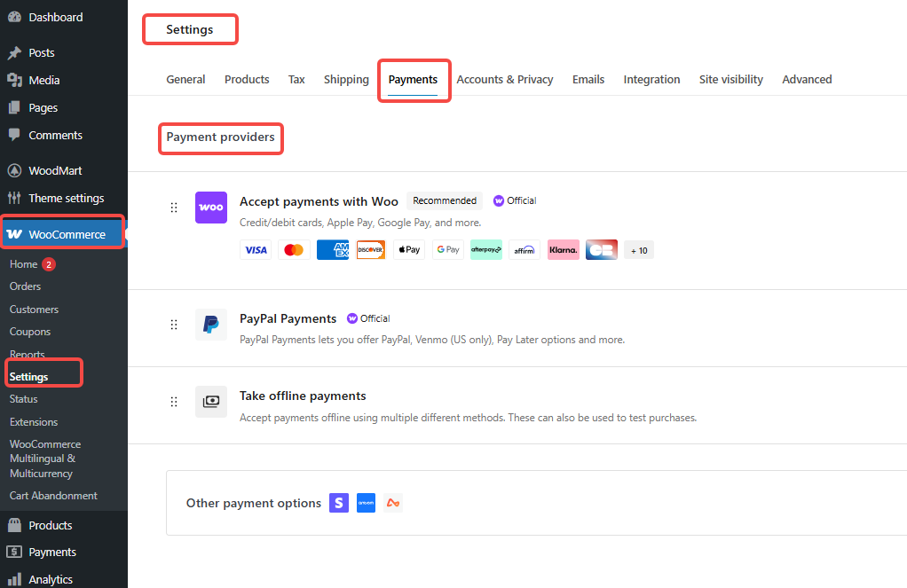This screenshot has width=907, height=588.
Task: Open the Shipping settings tab
Action: tap(346, 79)
